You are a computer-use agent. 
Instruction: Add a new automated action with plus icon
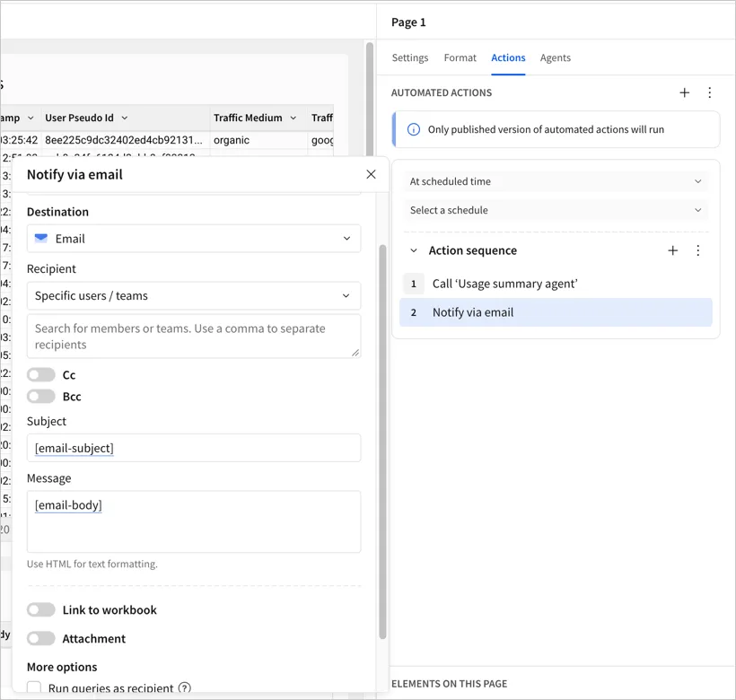click(684, 93)
